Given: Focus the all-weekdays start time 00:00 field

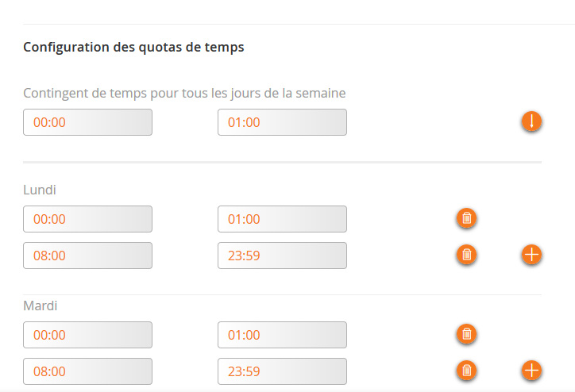Looking at the screenshot, I should pyautogui.click(x=87, y=122).
